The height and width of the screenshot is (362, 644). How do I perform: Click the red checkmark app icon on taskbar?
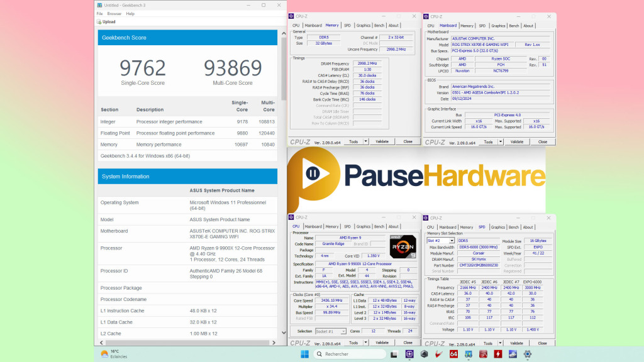(438, 354)
